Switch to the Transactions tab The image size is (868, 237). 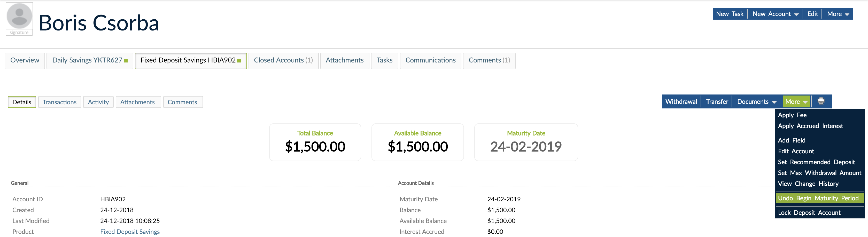click(60, 102)
